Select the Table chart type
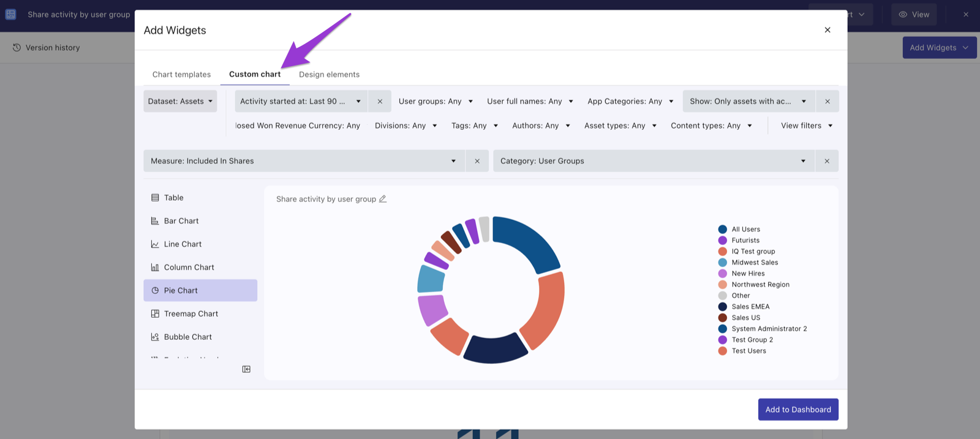 (x=200, y=198)
